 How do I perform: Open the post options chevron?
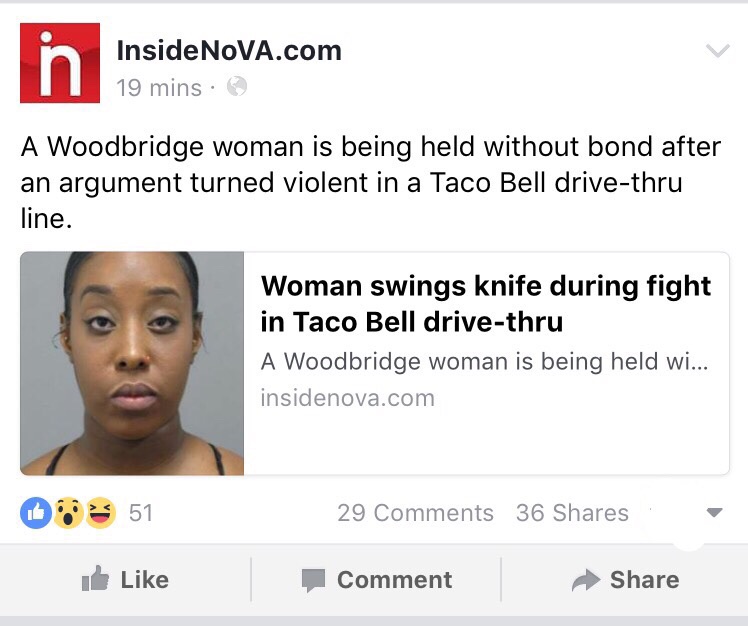coord(717,50)
